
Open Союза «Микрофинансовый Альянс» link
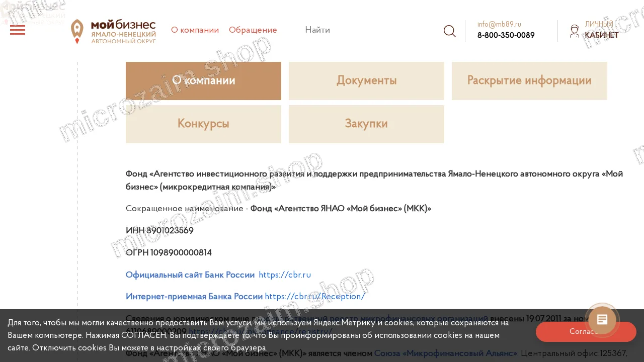pyautogui.click(x=446, y=353)
